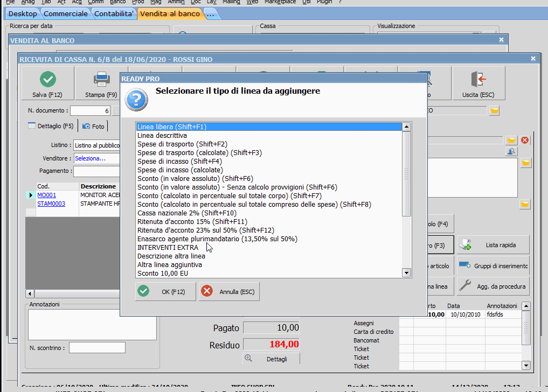
Task: Click the Stampa (F9) printer icon
Action: [x=101, y=83]
